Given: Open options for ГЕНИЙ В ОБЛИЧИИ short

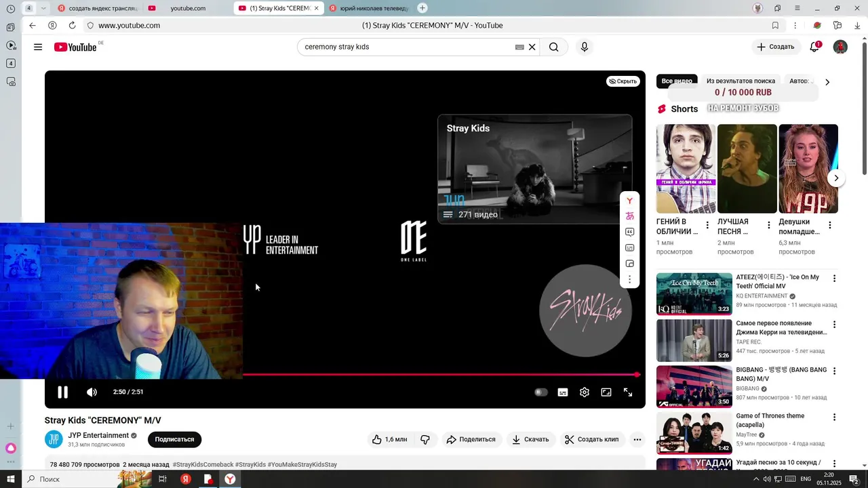Looking at the screenshot, I should coord(707,225).
